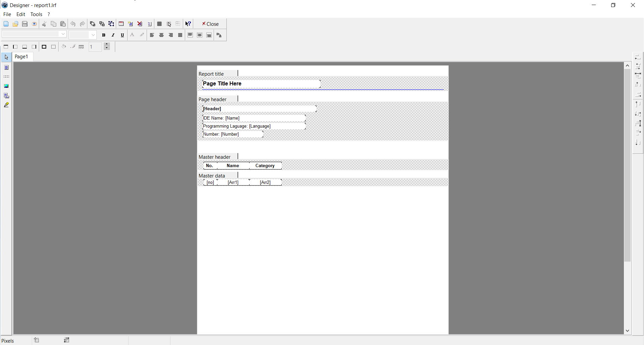
Task: Switch to the Page1 tab
Action: coord(21,57)
